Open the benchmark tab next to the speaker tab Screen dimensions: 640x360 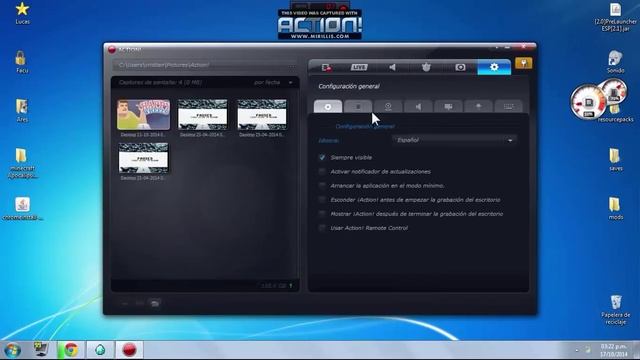pyautogui.click(x=426, y=67)
